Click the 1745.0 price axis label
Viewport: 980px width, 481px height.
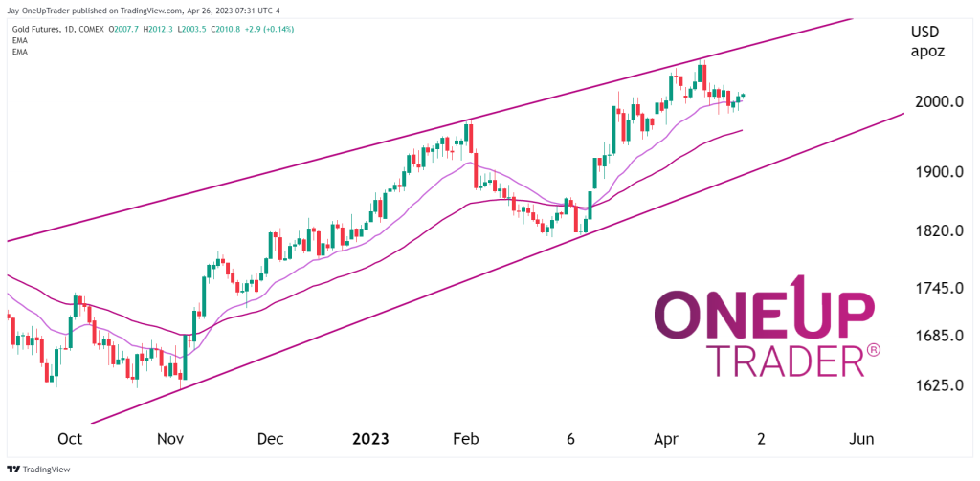(931, 289)
